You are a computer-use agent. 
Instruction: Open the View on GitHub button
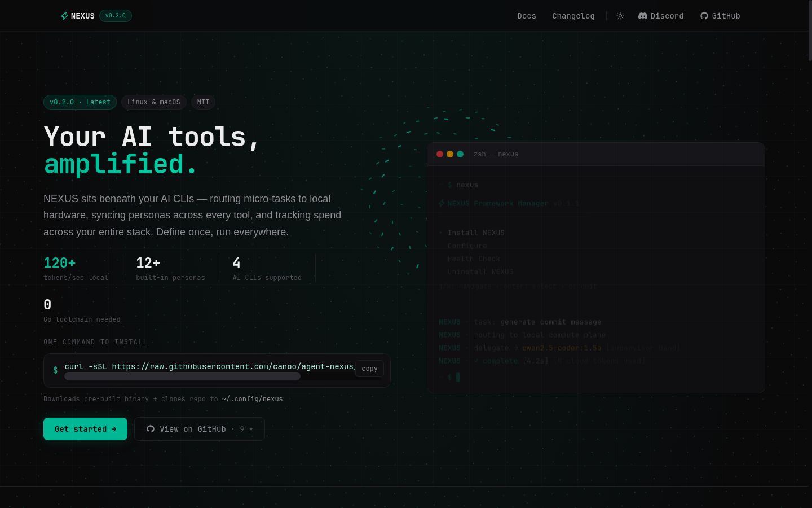click(200, 429)
